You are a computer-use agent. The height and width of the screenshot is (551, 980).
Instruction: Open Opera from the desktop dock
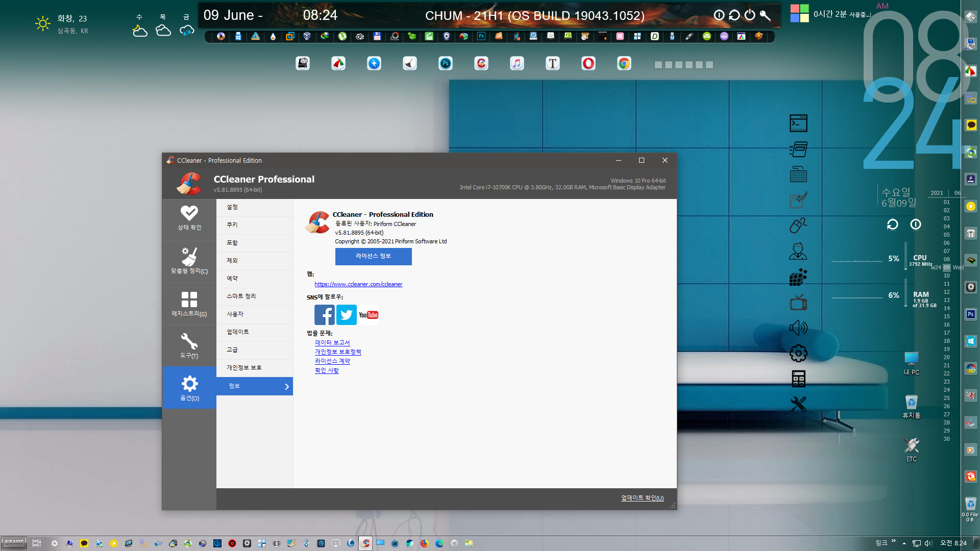pyautogui.click(x=589, y=63)
